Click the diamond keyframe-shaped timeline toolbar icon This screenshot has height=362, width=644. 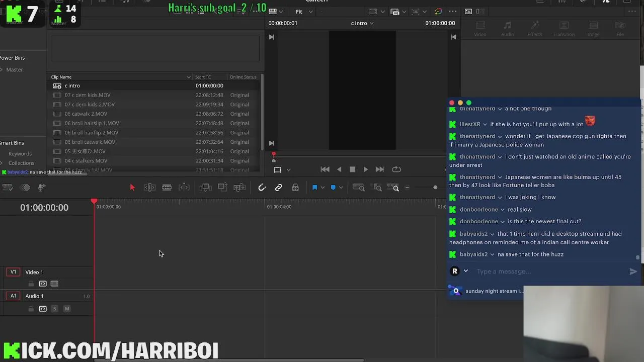click(25, 188)
